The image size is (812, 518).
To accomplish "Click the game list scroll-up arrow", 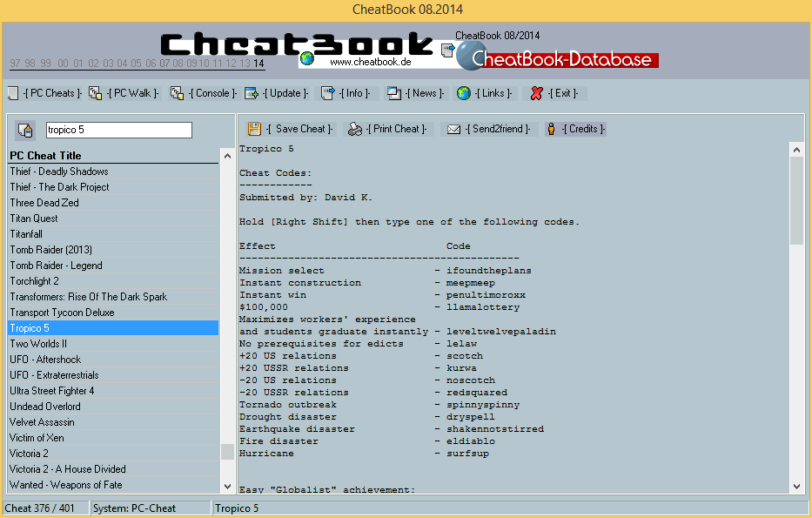I will point(227,156).
